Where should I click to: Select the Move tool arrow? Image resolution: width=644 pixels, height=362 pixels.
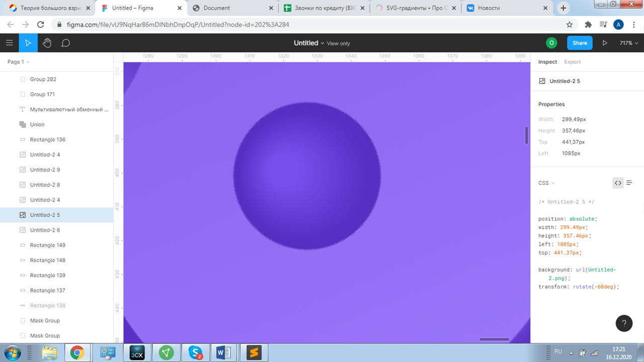click(x=28, y=43)
